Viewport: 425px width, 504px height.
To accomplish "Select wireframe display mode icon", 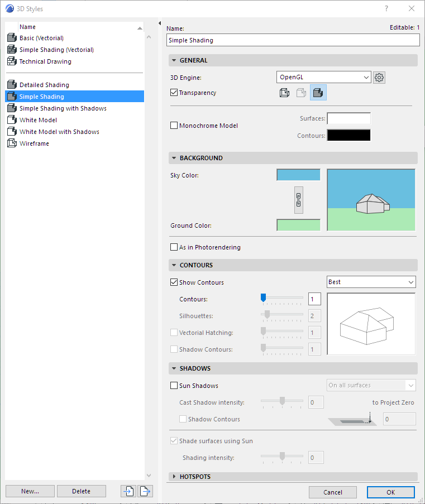I will [x=284, y=93].
